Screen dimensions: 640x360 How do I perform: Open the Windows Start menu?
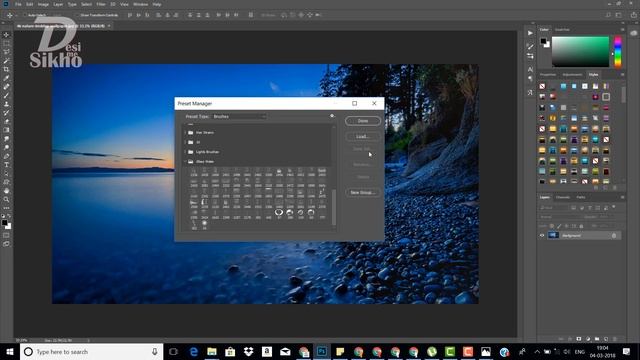pyautogui.click(x=10, y=352)
